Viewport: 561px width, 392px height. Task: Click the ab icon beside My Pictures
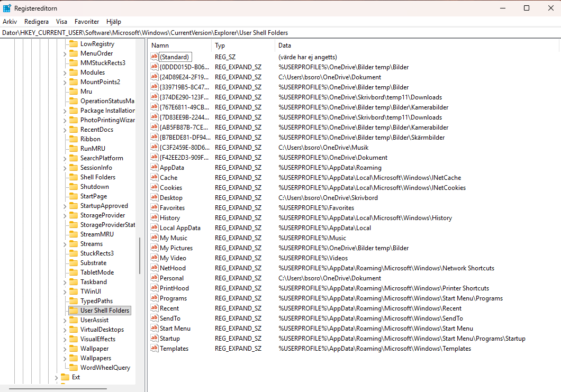tap(154, 248)
